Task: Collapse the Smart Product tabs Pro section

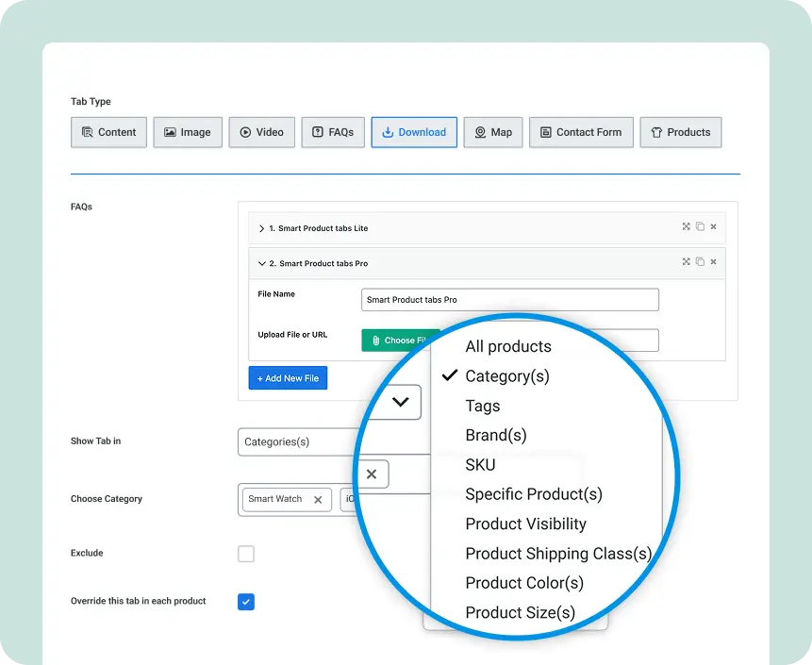Action: (x=262, y=264)
